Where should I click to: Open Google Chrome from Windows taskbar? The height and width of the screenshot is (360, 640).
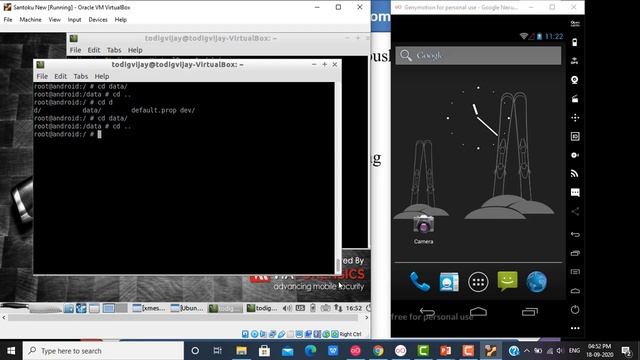(378, 351)
